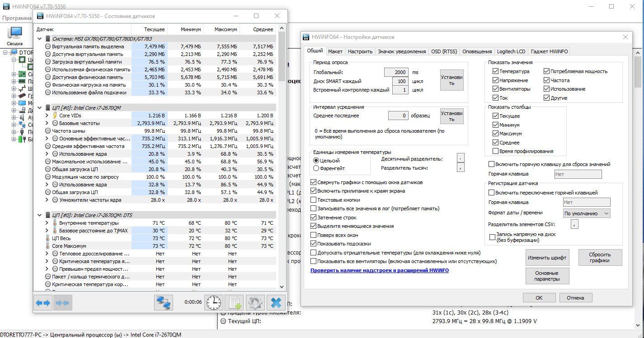
Task: Click the collapse-all arrows icon in the sensor window
Action: point(62,303)
